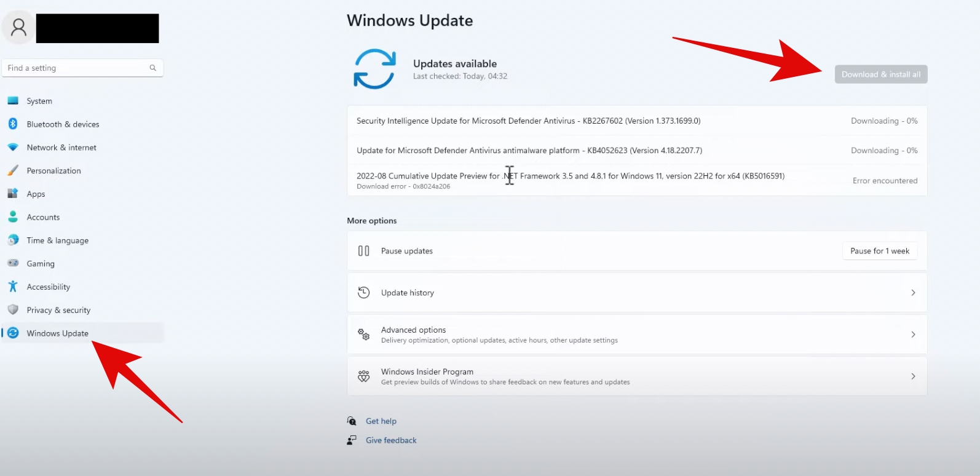Open the Windows Insider Program row
980x476 pixels.
(637, 376)
